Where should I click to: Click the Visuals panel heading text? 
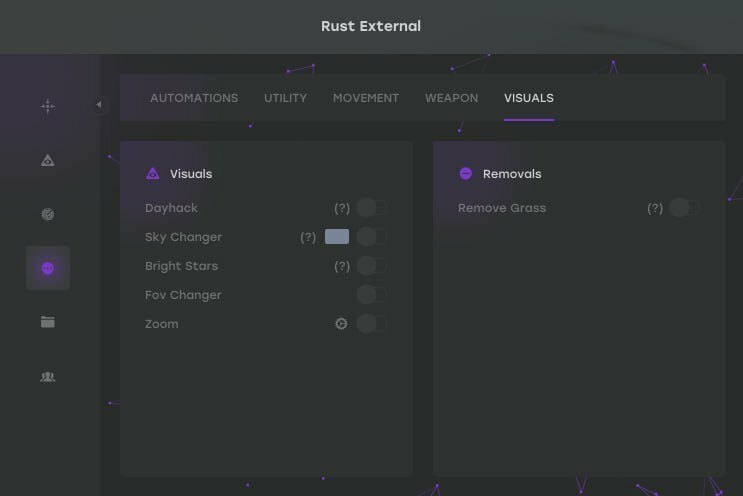coord(191,174)
